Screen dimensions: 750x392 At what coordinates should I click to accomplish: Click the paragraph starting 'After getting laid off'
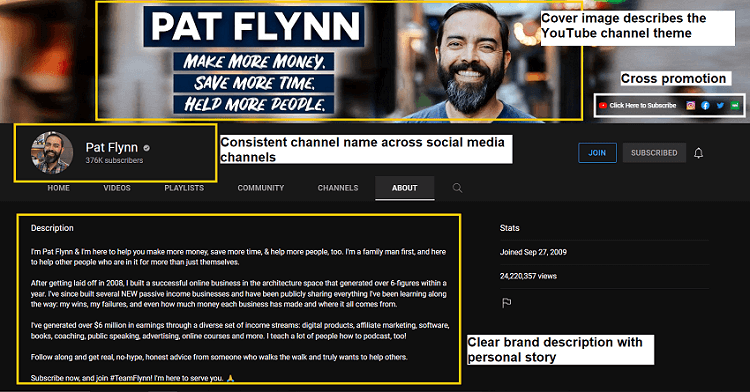pyautogui.click(x=239, y=294)
